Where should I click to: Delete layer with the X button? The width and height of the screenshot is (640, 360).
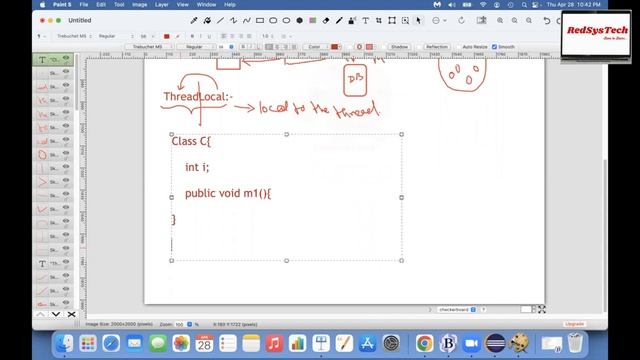(x=71, y=314)
